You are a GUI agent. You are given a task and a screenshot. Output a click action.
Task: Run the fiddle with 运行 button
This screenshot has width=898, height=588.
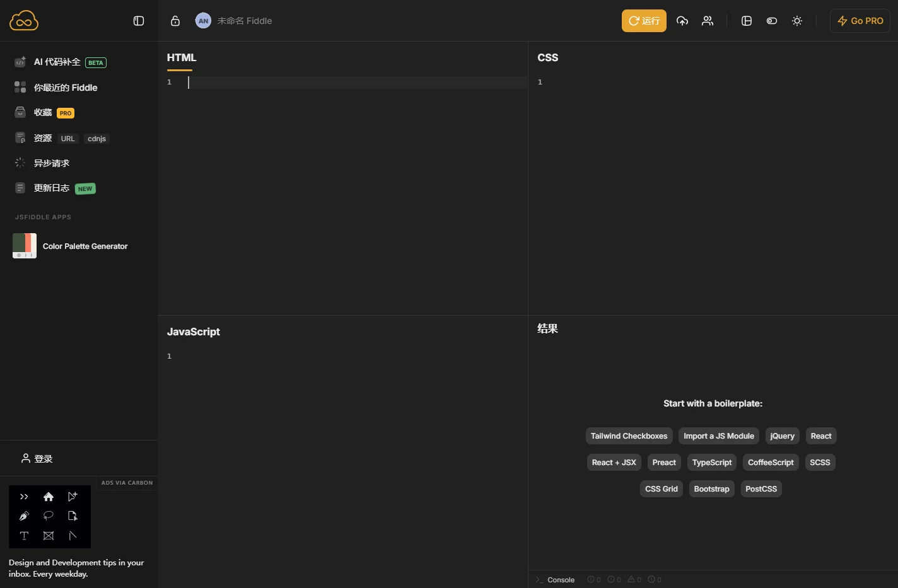pyautogui.click(x=644, y=21)
